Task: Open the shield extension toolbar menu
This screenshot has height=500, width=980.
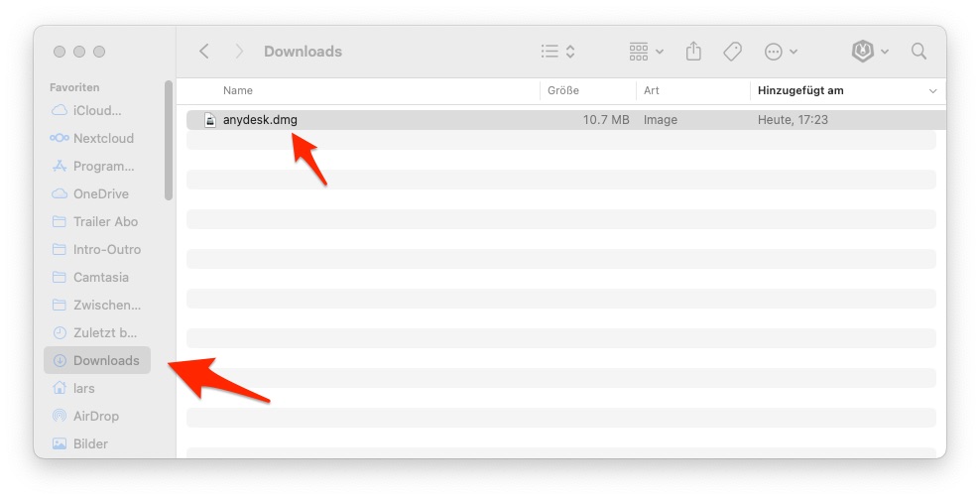Action: click(870, 52)
